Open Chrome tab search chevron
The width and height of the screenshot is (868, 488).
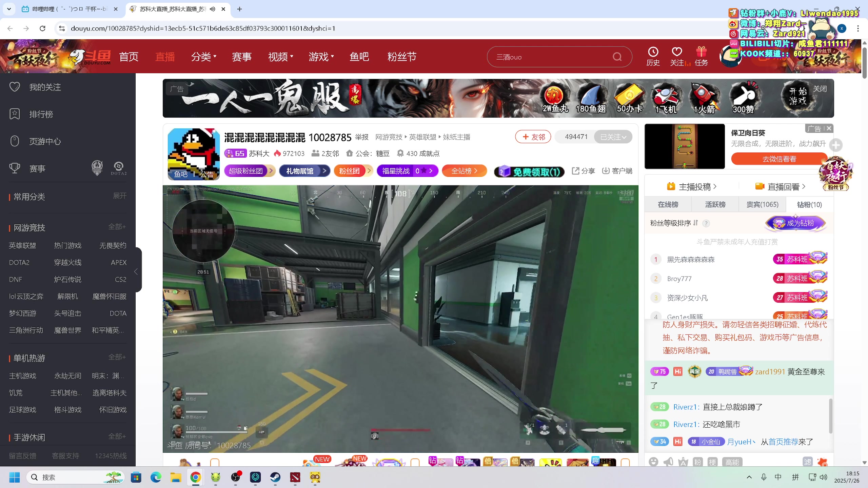(x=9, y=9)
